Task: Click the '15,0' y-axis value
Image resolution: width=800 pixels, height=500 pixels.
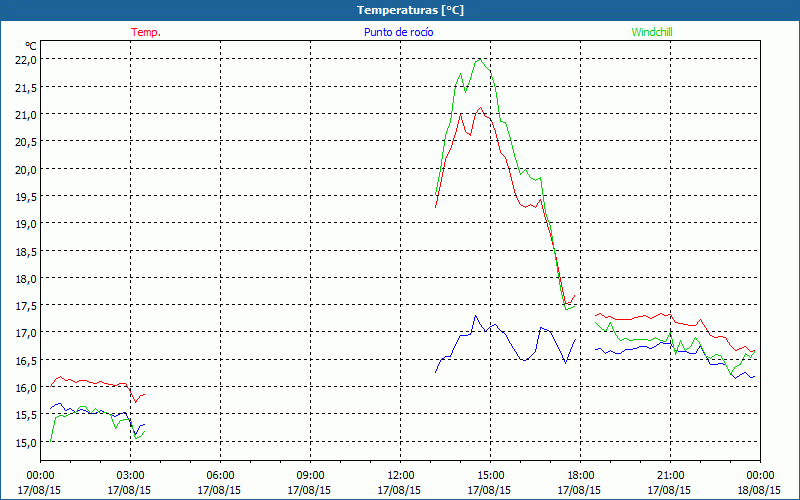Action: pyautogui.click(x=28, y=443)
